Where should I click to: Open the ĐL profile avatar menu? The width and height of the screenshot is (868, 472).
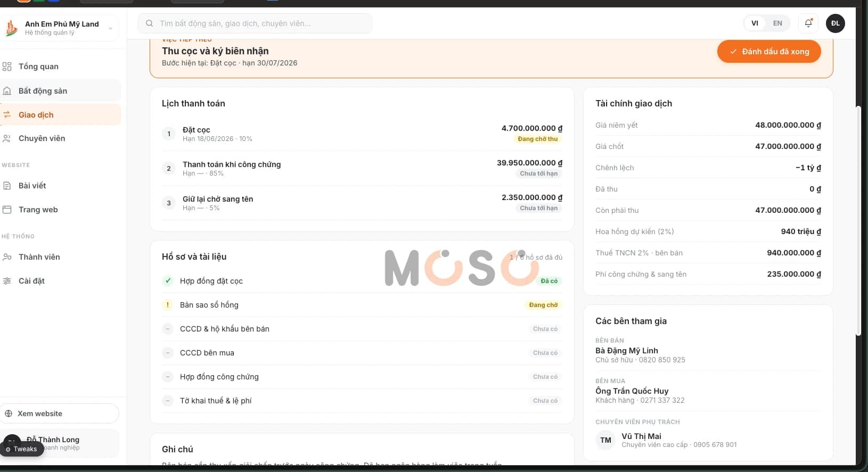(x=835, y=23)
